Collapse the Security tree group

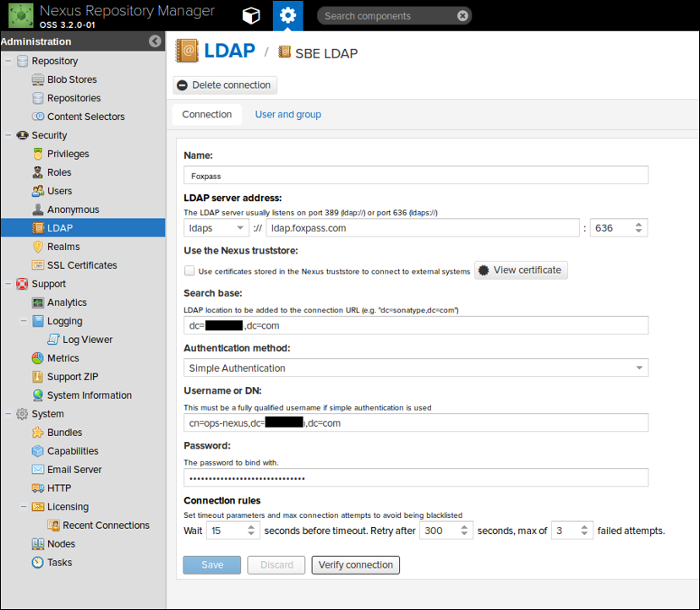pos(8,135)
